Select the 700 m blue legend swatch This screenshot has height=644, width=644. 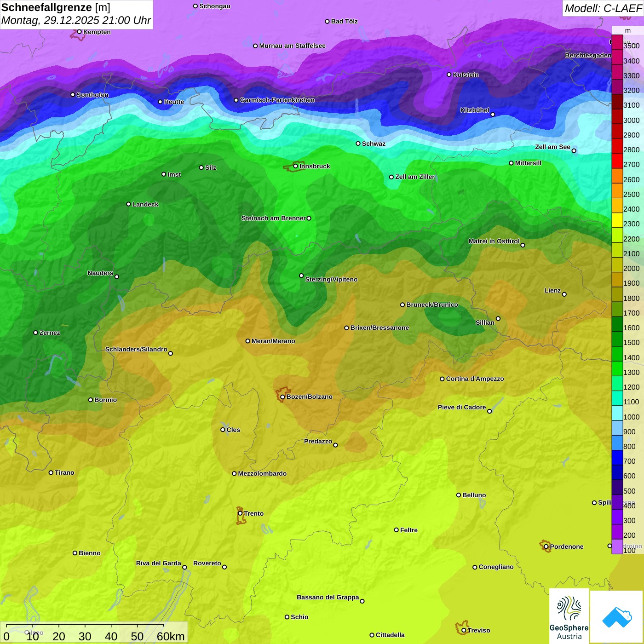(x=617, y=458)
